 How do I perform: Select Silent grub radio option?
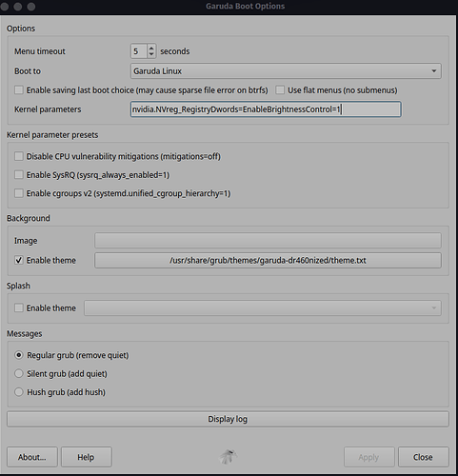point(19,373)
